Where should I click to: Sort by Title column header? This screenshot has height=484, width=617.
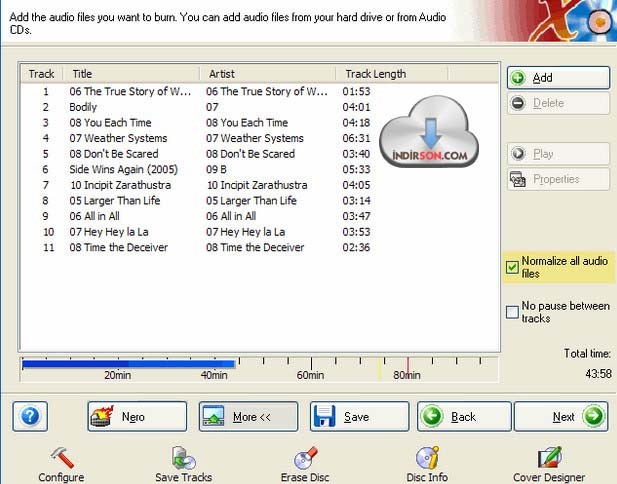131,74
